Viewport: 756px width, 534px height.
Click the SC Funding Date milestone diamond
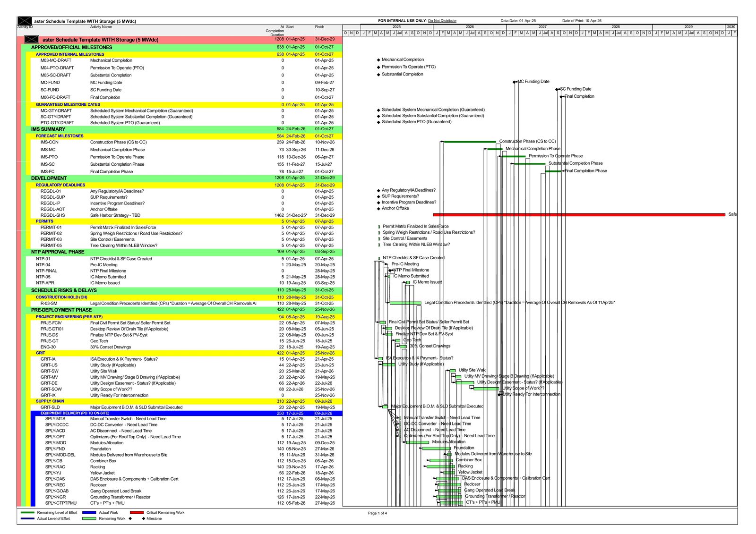pyautogui.click(x=558, y=89)
